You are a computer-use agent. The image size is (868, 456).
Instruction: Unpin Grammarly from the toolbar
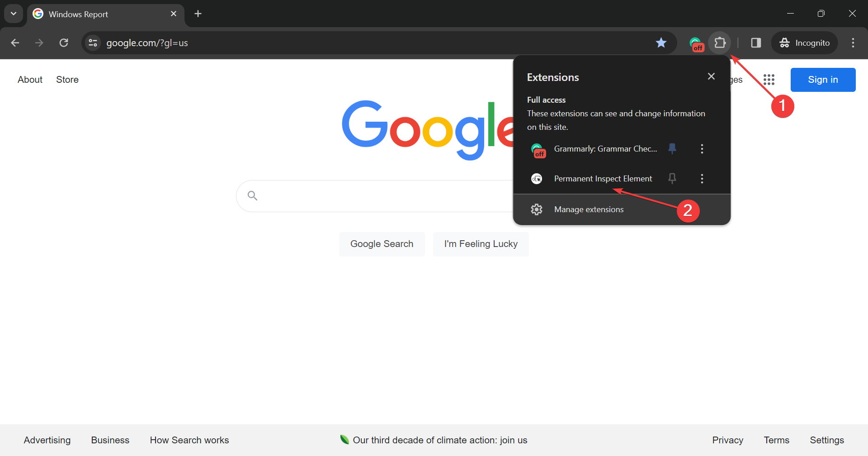[672, 149]
